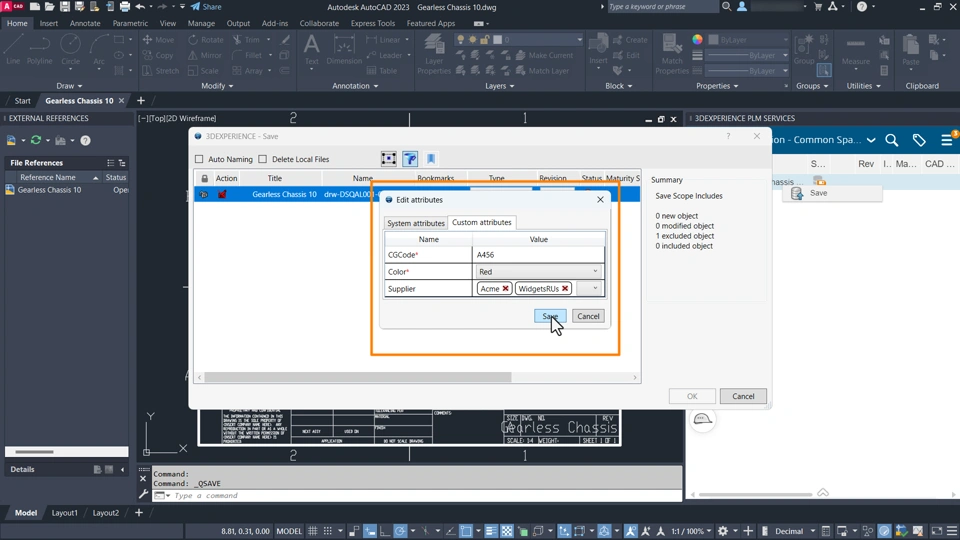960x540 pixels.
Task: Toggle lineweight display in status bar
Action: [x=491, y=531]
